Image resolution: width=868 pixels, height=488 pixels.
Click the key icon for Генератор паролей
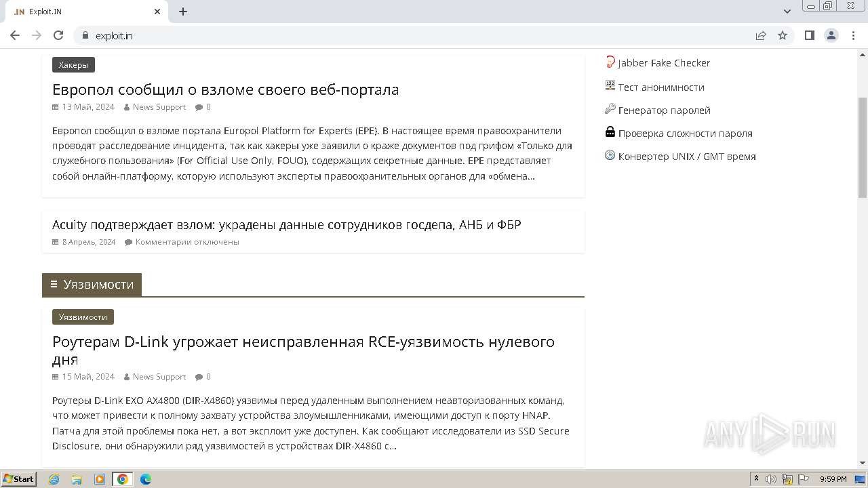(x=610, y=109)
